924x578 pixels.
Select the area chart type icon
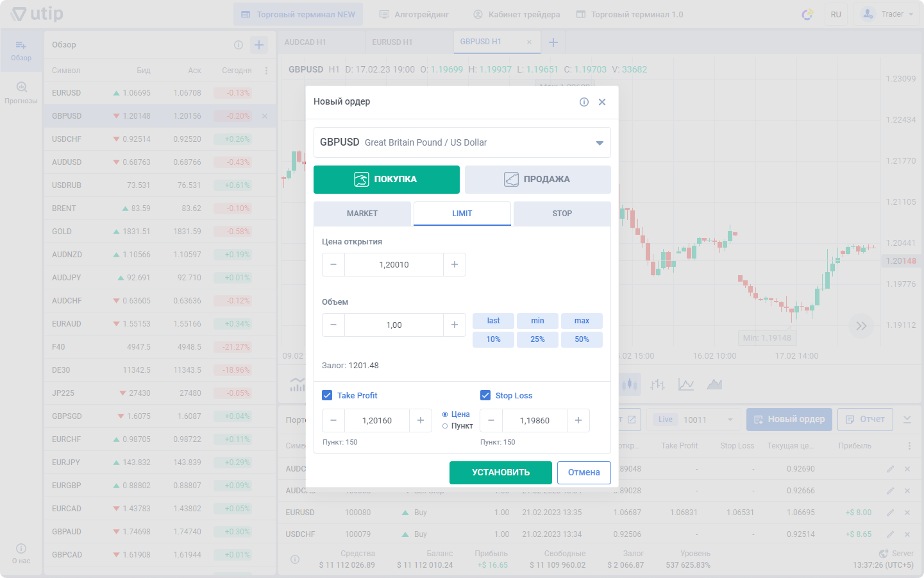714,384
